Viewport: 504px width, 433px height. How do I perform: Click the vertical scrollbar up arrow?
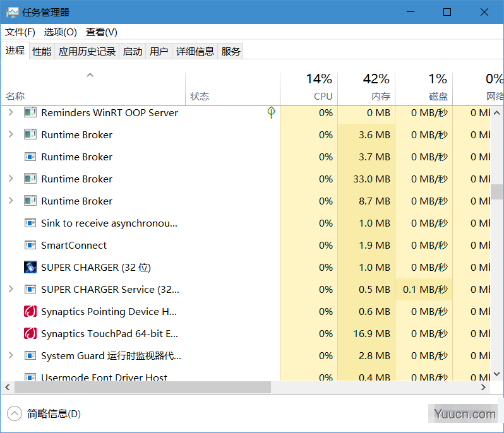point(496,113)
